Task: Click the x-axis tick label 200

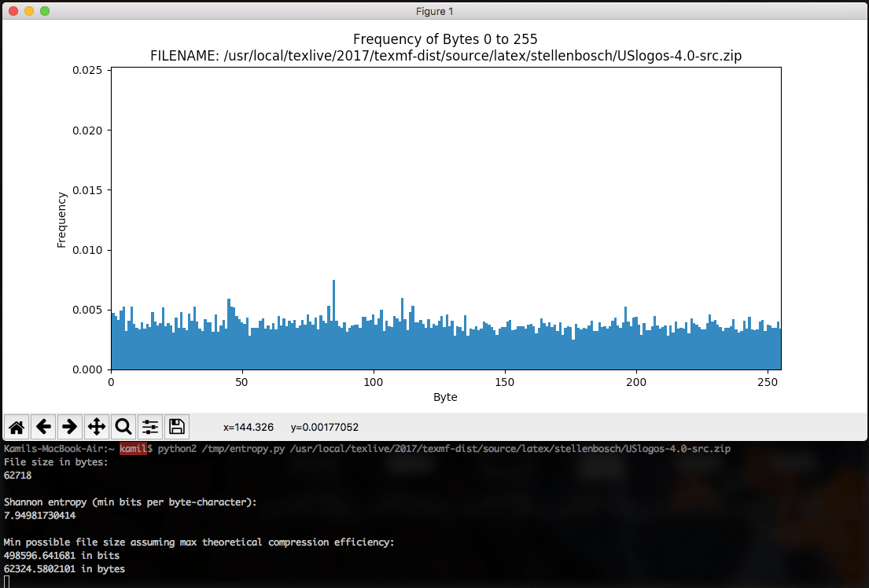Action: pyautogui.click(x=636, y=382)
